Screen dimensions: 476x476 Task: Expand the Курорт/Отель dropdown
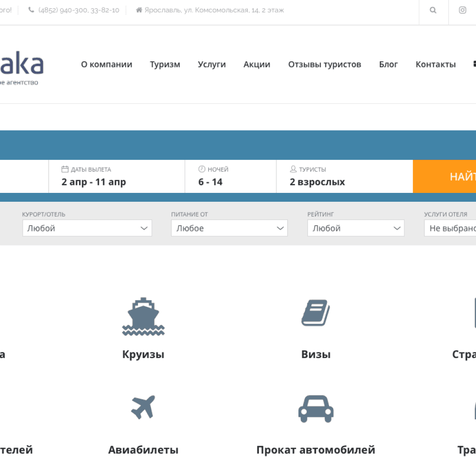click(87, 228)
